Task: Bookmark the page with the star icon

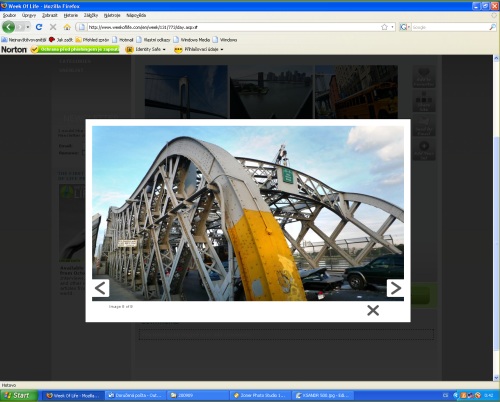Action: click(384, 27)
